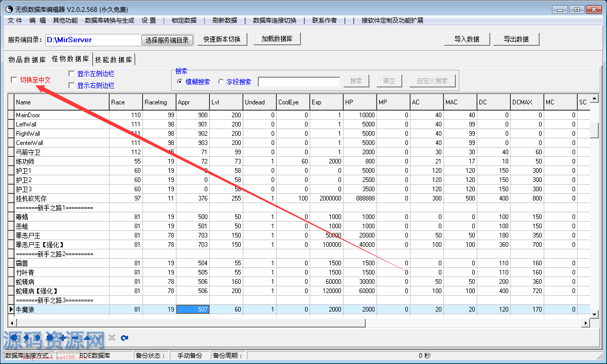
Task: Click the vertical scrollbar down arrow
Action: [594, 314]
